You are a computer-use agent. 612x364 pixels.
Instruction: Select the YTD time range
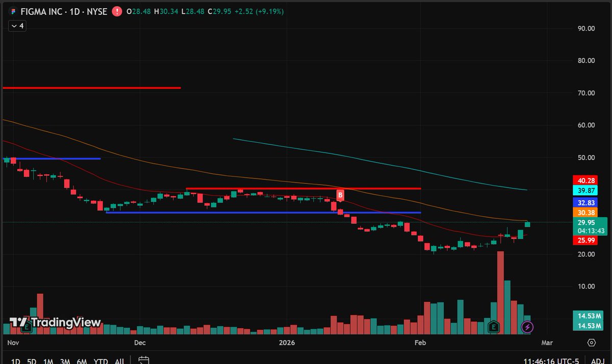click(100, 361)
